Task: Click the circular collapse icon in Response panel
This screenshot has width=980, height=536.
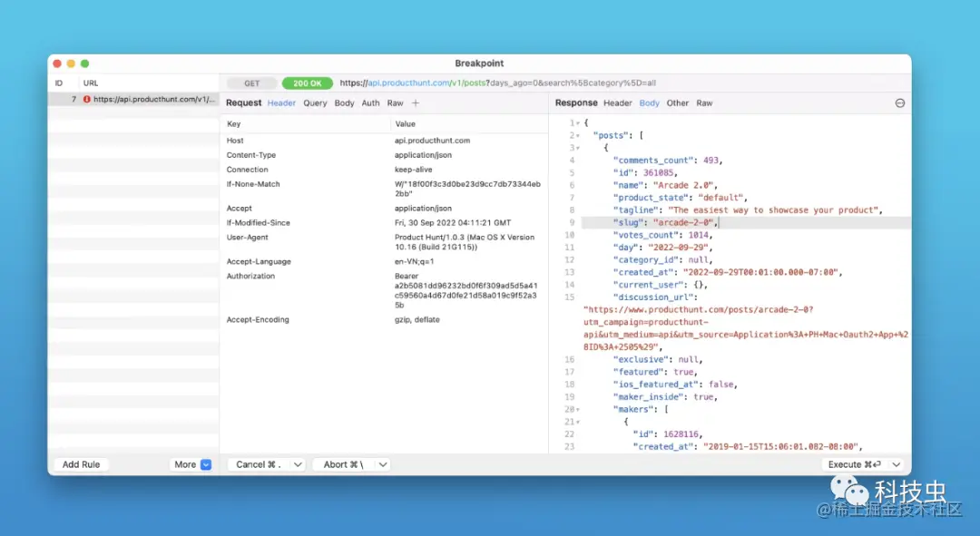Action: (900, 103)
